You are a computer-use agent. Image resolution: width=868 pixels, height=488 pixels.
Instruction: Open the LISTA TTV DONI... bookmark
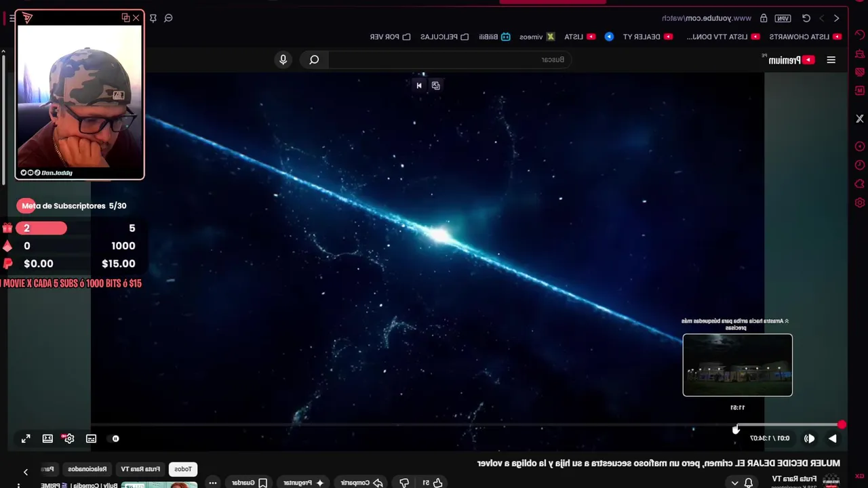723,37
